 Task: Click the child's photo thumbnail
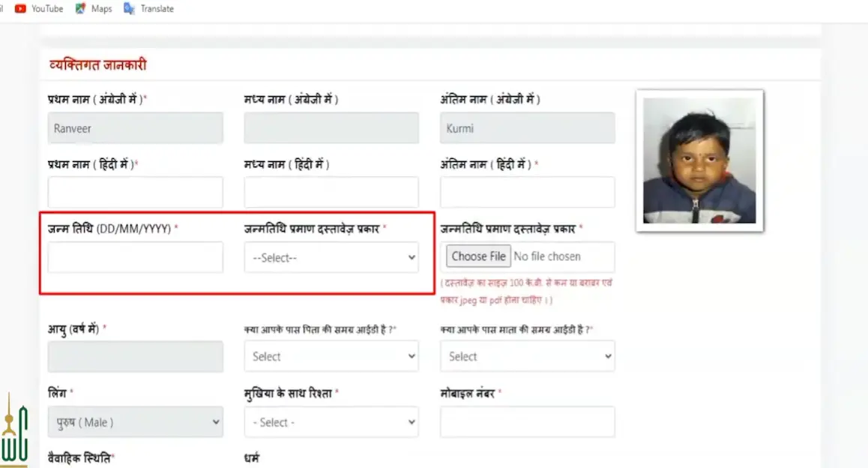point(699,160)
